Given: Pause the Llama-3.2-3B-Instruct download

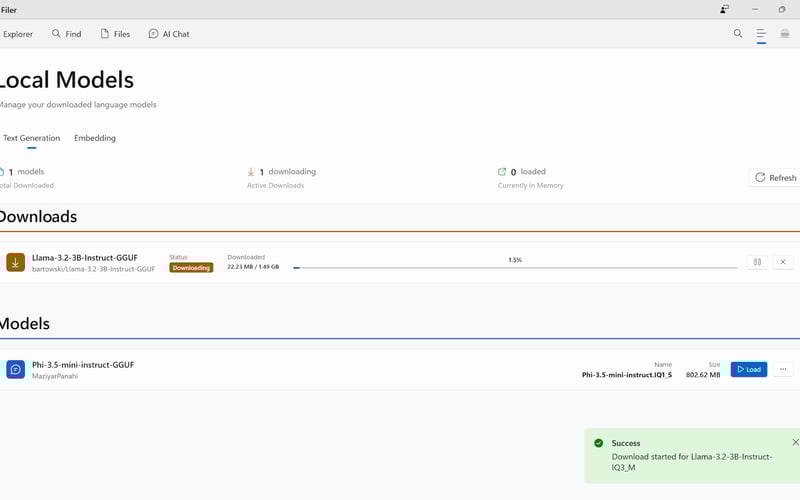Looking at the screenshot, I should [x=757, y=262].
